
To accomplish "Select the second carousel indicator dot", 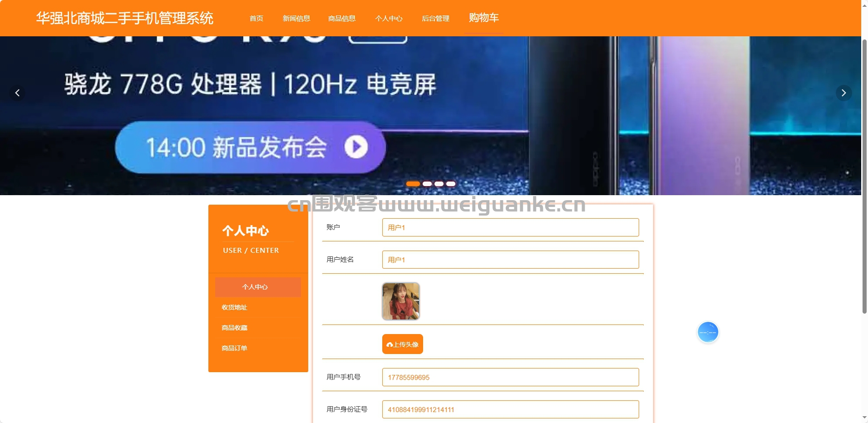I will coord(427,184).
